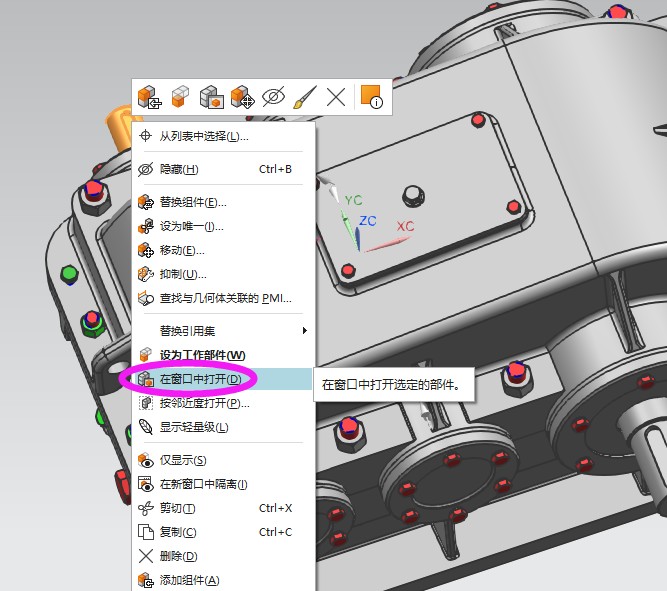667x591 pixels.
Task: Choose 设为工作部件(W) in the menu
Action: (202, 355)
